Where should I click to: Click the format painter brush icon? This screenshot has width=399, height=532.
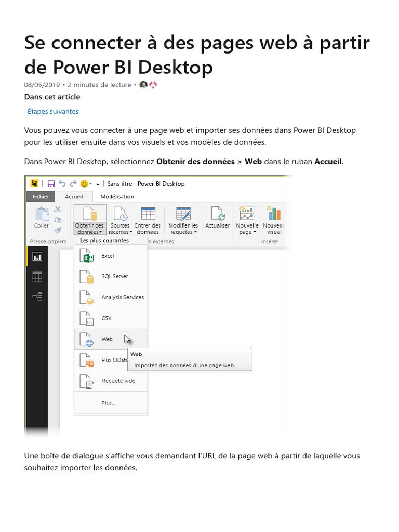[x=58, y=230]
